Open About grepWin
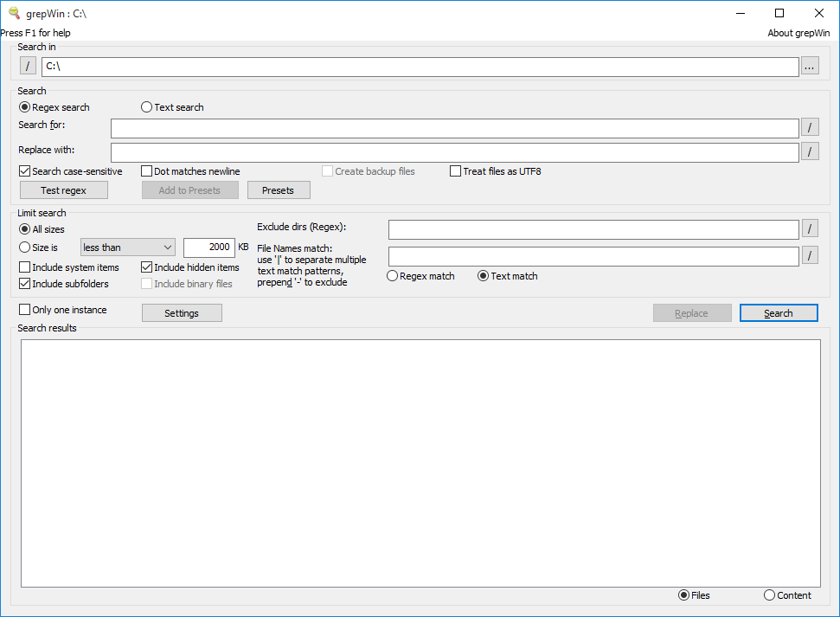 pos(798,32)
